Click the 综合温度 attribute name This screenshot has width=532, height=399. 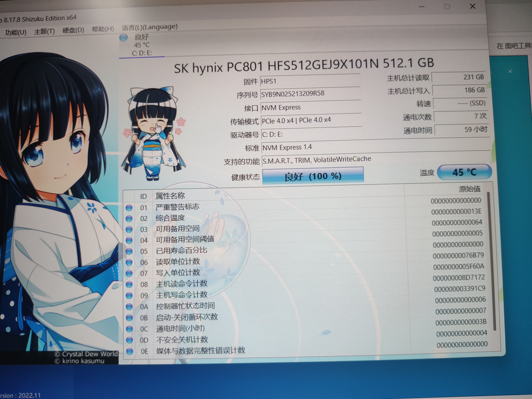coord(170,218)
